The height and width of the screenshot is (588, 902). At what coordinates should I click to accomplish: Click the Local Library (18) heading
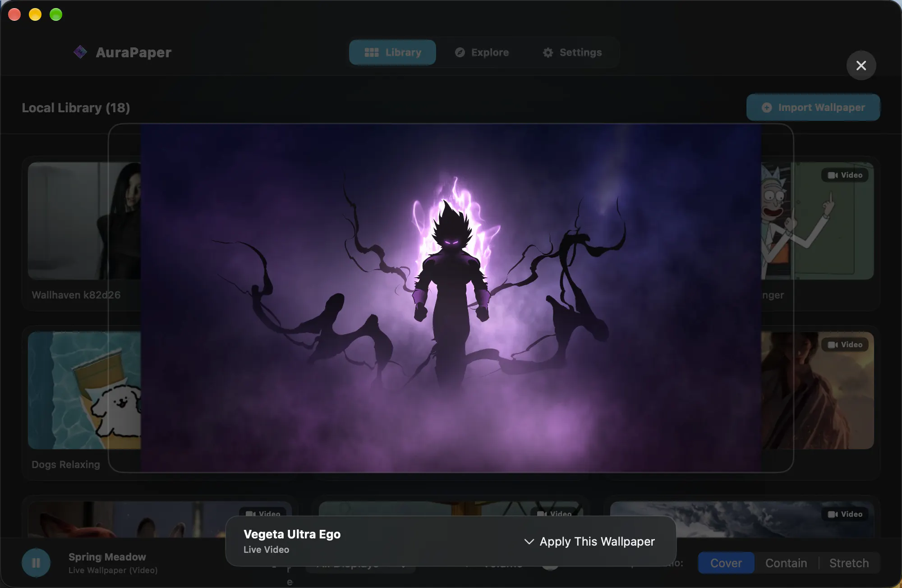(x=76, y=108)
